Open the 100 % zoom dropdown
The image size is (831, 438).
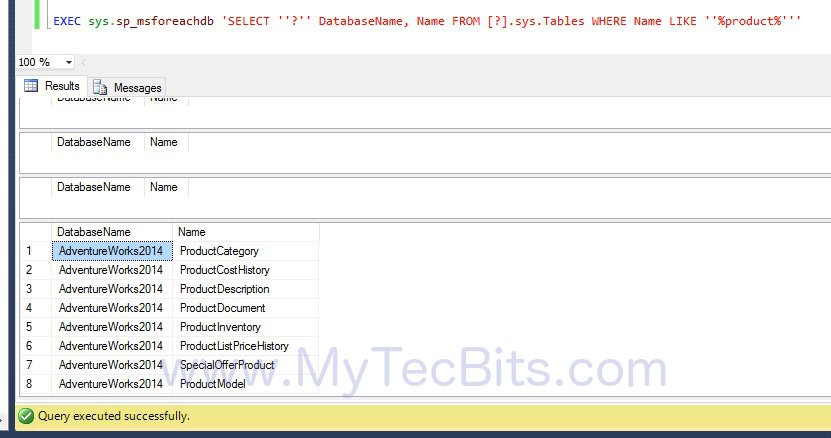coord(68,63)
